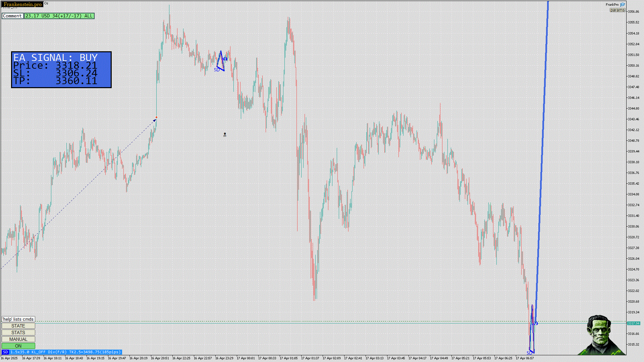Click the 3317.94 current price tag
This screenshot has width=644, height=362.
click(x=633, y=323)
